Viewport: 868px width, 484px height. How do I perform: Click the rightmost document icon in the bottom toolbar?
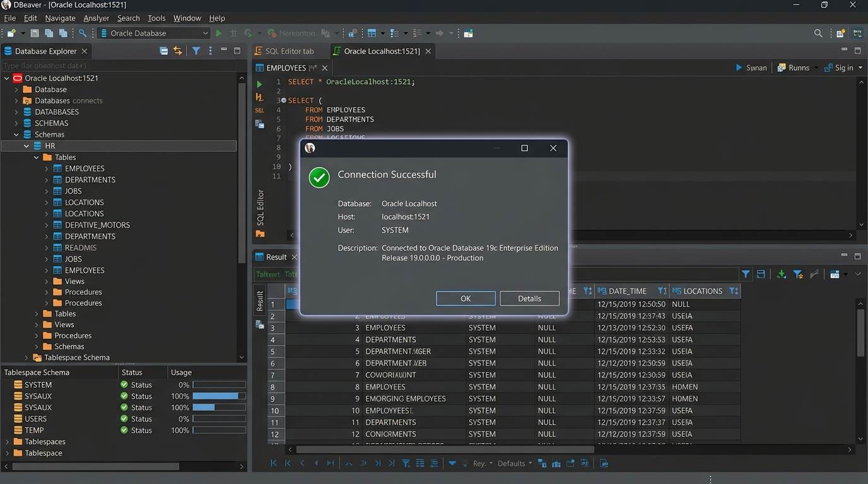point(604,463)
